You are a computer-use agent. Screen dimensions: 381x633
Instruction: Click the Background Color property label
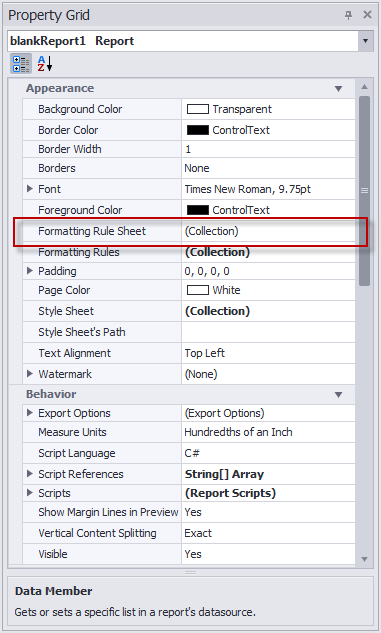(80, 109)
